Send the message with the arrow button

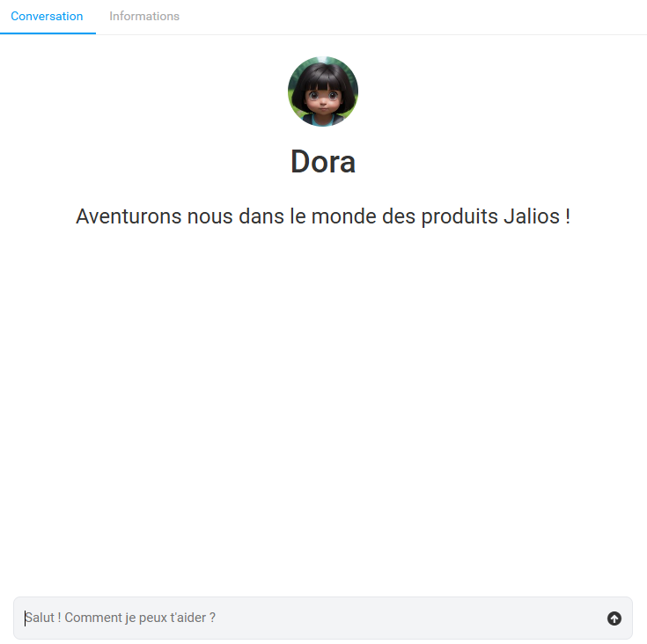[x=614, y=618]
